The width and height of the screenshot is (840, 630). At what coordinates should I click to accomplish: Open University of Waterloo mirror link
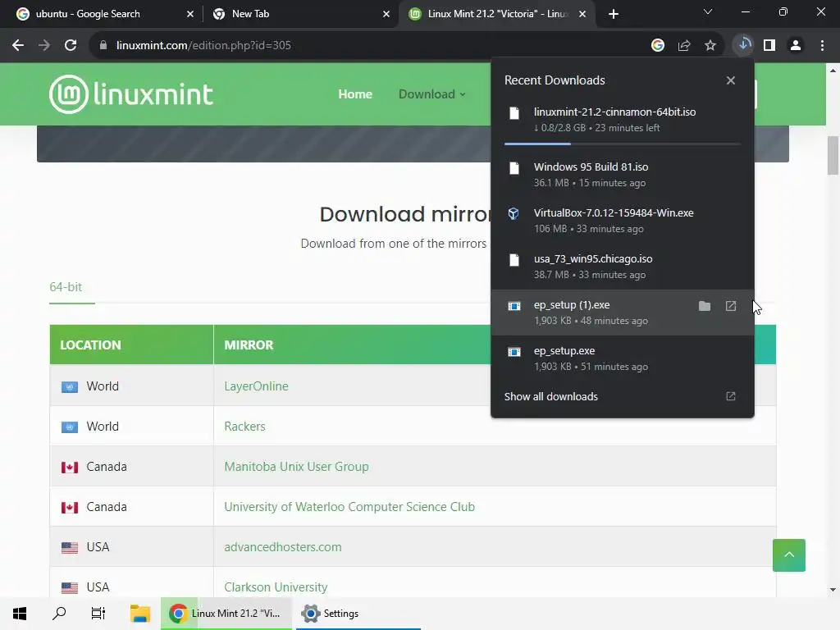click(349, 507)
